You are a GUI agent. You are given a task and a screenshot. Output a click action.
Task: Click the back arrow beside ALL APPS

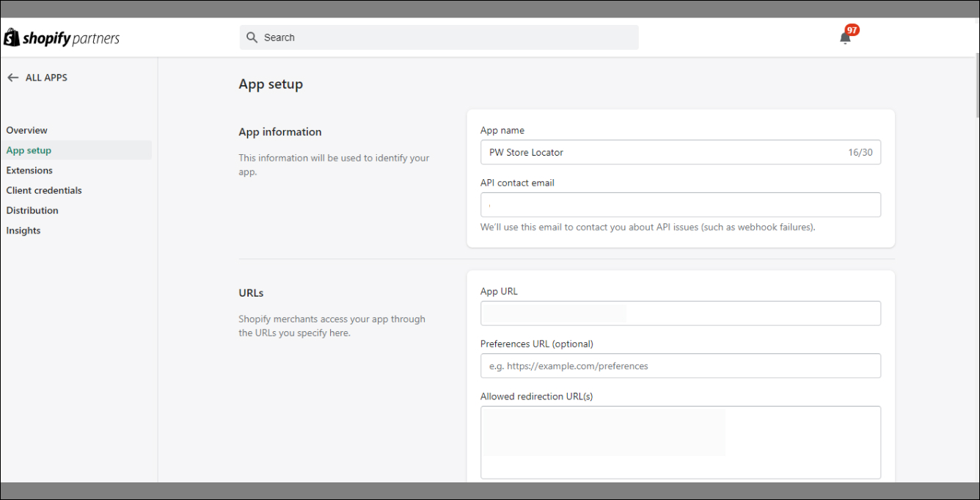point(12,77)
